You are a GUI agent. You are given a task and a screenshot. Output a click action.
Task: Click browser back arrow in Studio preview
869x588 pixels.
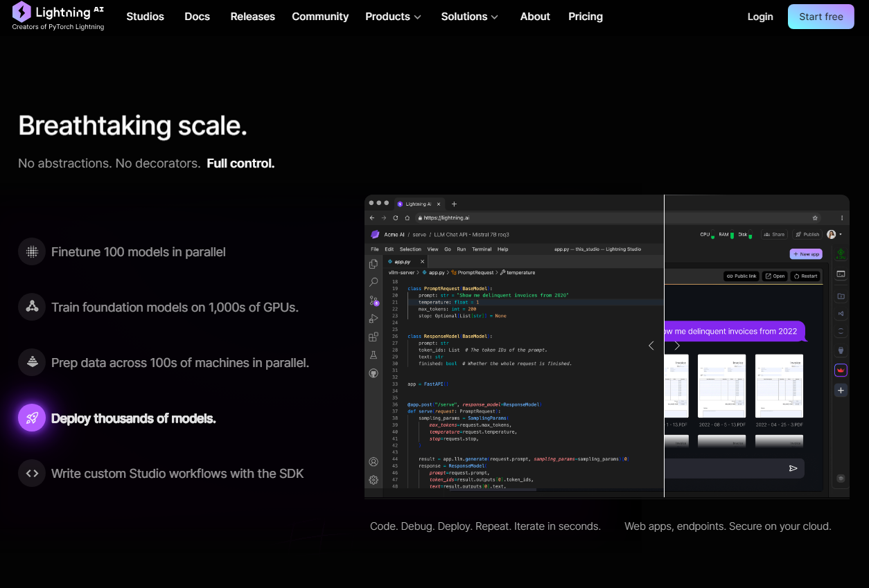374,217
